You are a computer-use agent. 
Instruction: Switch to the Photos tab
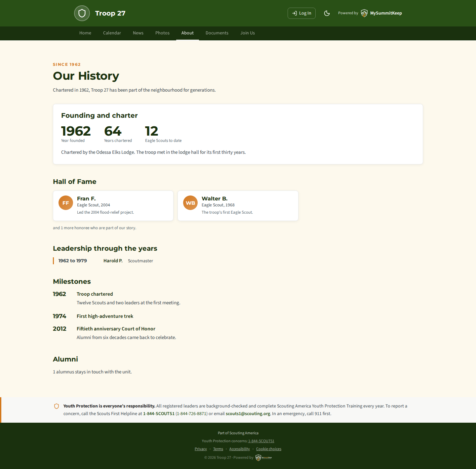coord(162,33)
